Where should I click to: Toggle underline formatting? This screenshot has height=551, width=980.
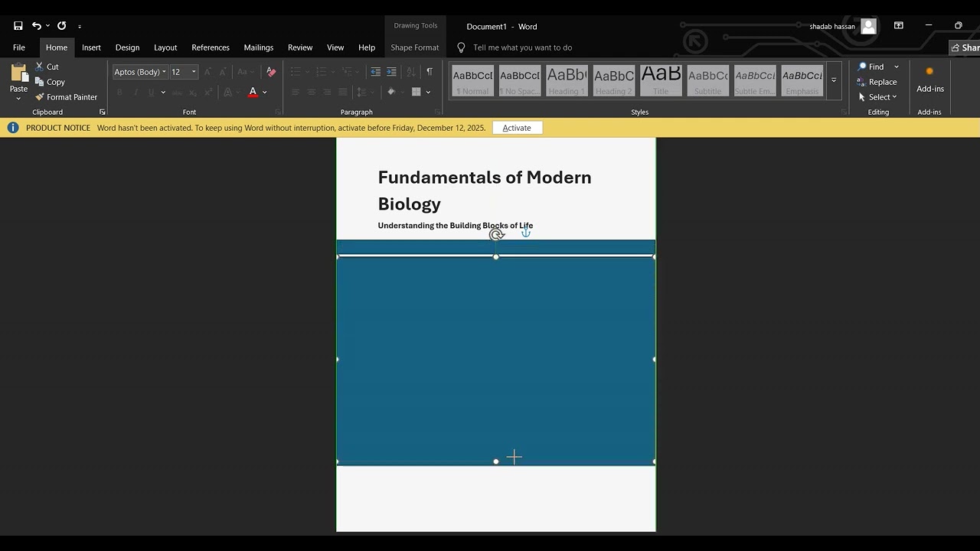click(x=151, y=92)
